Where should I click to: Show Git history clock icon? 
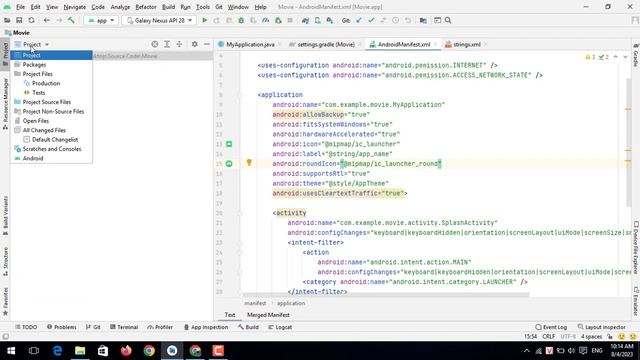click(396, 20)
